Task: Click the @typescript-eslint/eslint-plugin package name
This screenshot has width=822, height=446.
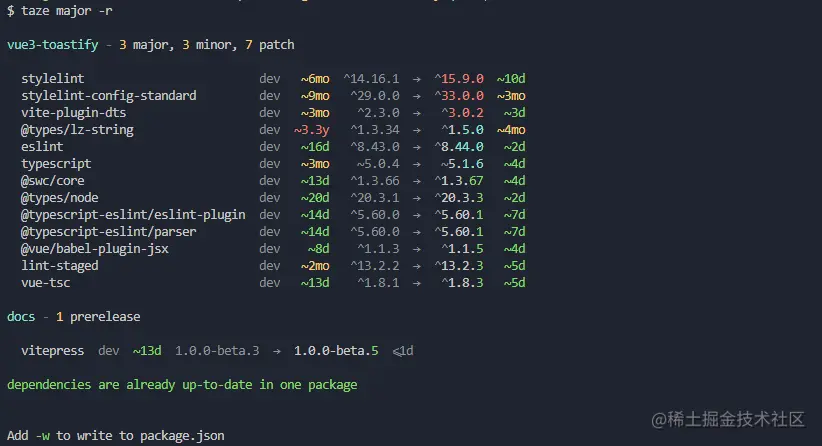Action: point(133,214)
